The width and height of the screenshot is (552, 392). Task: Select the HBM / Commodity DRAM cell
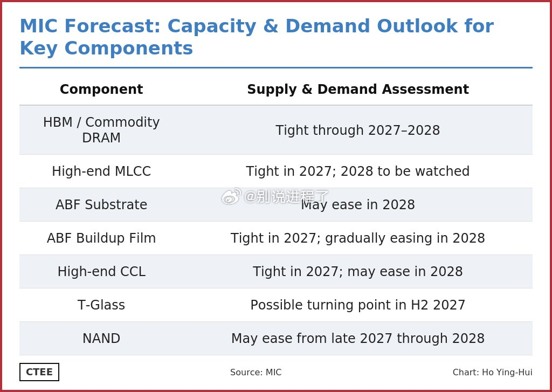[x=101, y=129]
